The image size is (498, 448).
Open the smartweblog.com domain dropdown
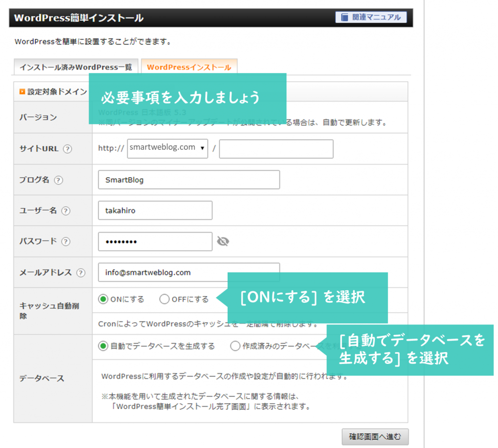click(x=167, y=148)
